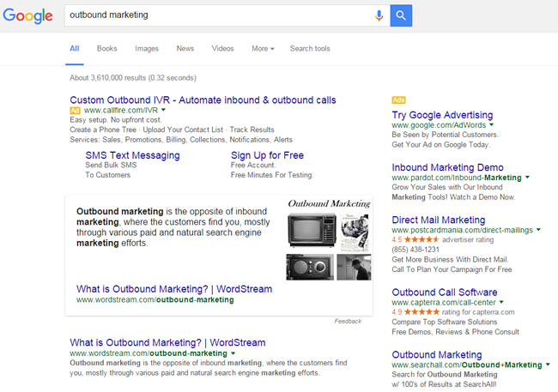This screenshot has height=392, width=558.
Task: Click the snippet URL www.wordstream.com/outbound-marketing
Action: (x=155, y=299)
